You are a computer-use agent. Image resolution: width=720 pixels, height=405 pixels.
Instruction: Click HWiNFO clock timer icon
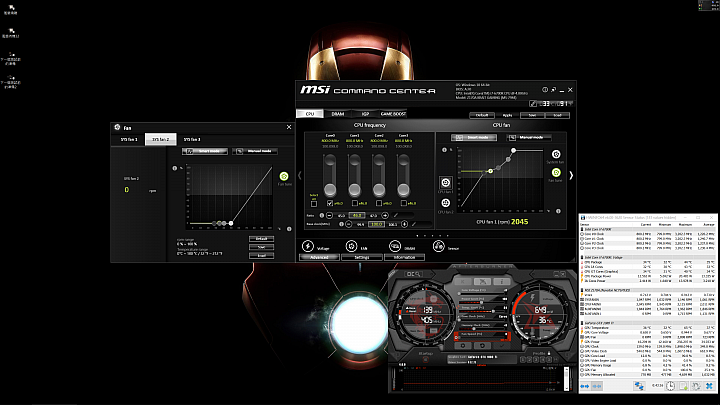670,386
